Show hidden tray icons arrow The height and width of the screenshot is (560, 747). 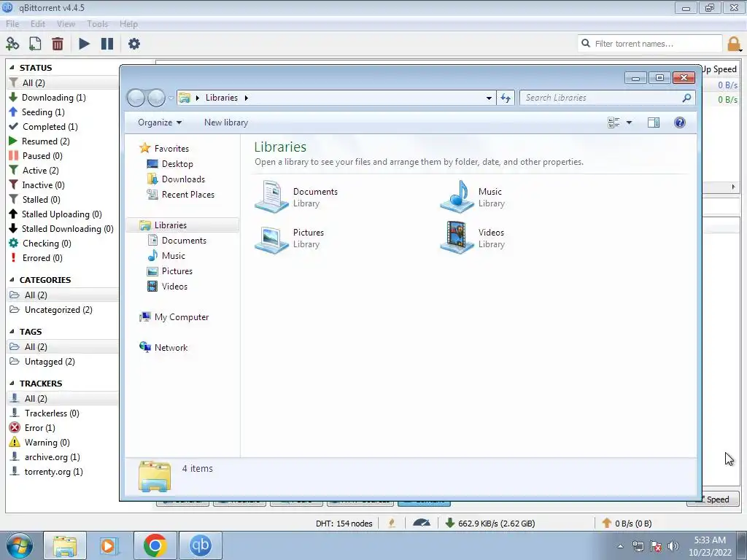coord(620,546)
